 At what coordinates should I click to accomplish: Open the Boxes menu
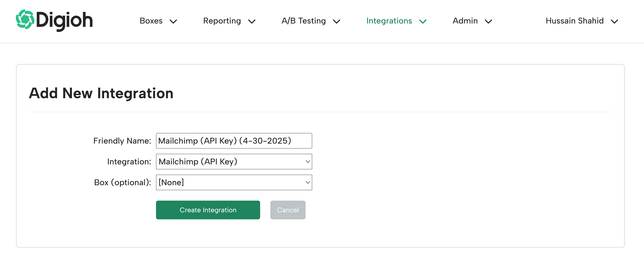(151, 21)
